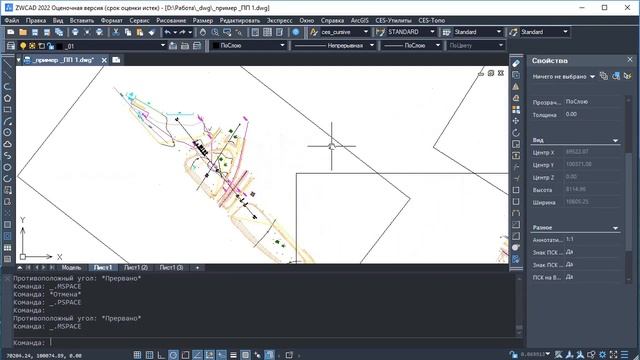The width and height of the screenshot is (640, 360).
Task: Click the redo arrow icon
Action: 182,32
